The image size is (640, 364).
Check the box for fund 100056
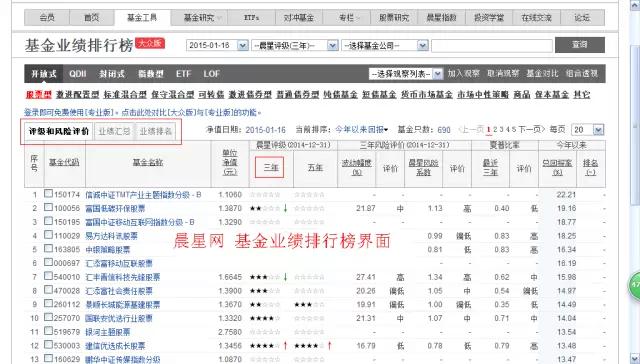point(48,207)
